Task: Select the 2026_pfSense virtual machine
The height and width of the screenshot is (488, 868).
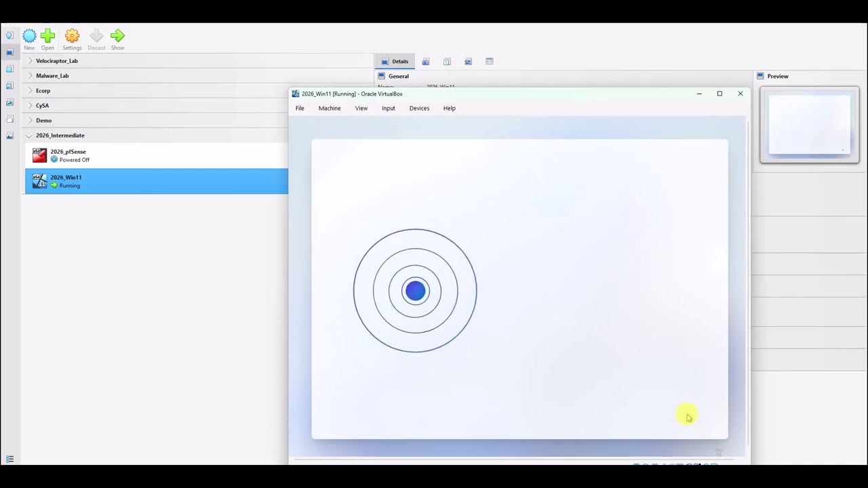Action: (157, 156)
